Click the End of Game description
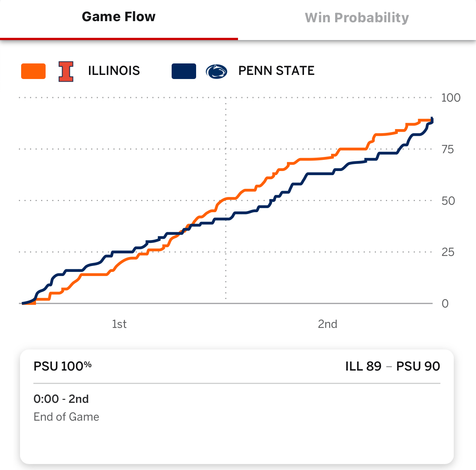The image size is (476, 470). tap(66, 417)
